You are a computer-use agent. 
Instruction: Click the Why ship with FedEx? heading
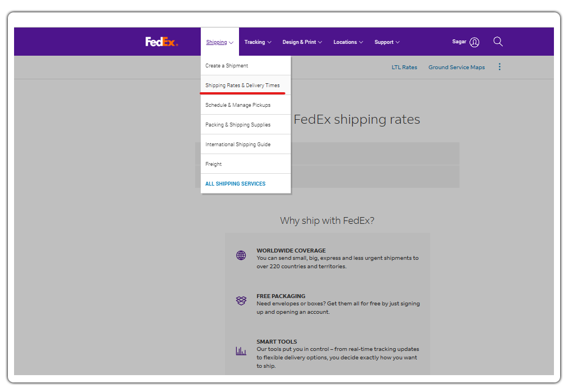pos(327,220)
